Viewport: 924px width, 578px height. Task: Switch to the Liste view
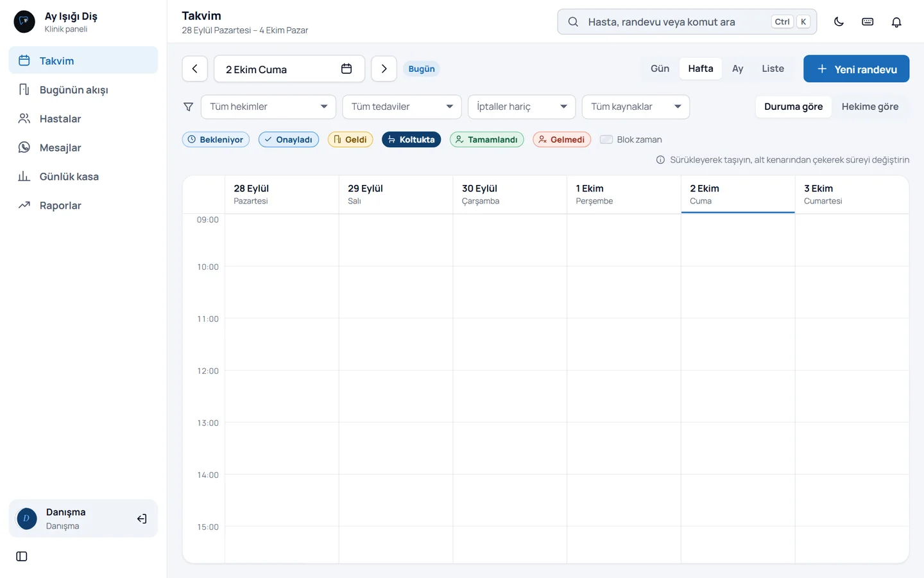click(x=773, y=69)
